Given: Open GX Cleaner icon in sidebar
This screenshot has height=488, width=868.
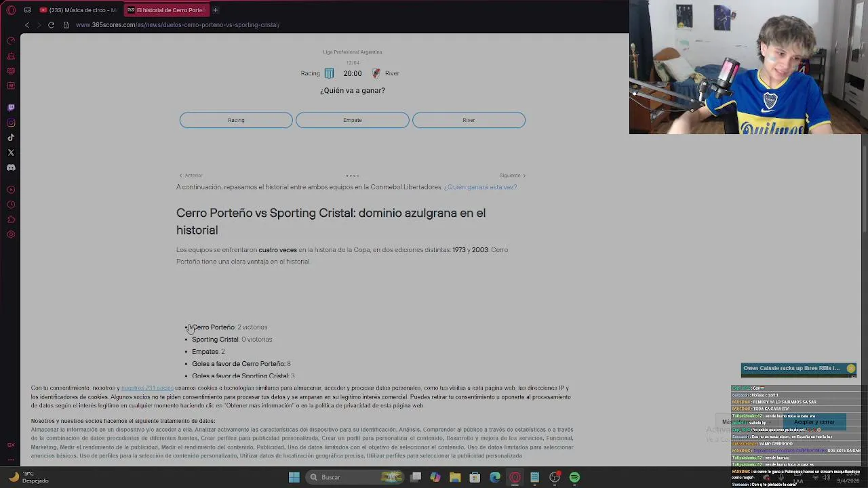Looking at the screenshot, I should tap(11, 56).
